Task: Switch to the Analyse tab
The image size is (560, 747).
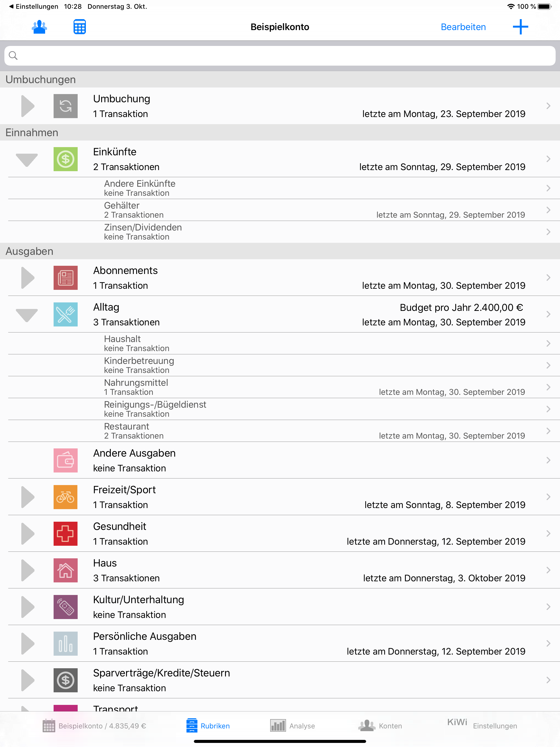Action: coord(293,726)
